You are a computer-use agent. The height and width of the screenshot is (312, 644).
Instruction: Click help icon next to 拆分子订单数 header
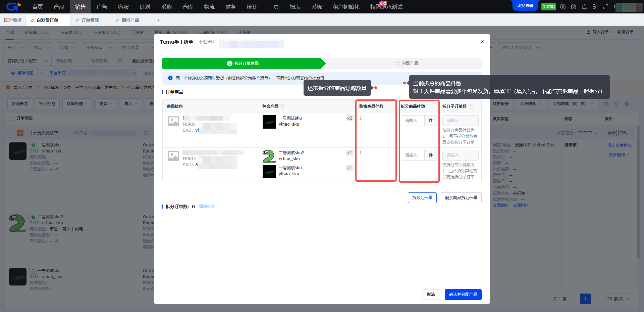[471, 106]
